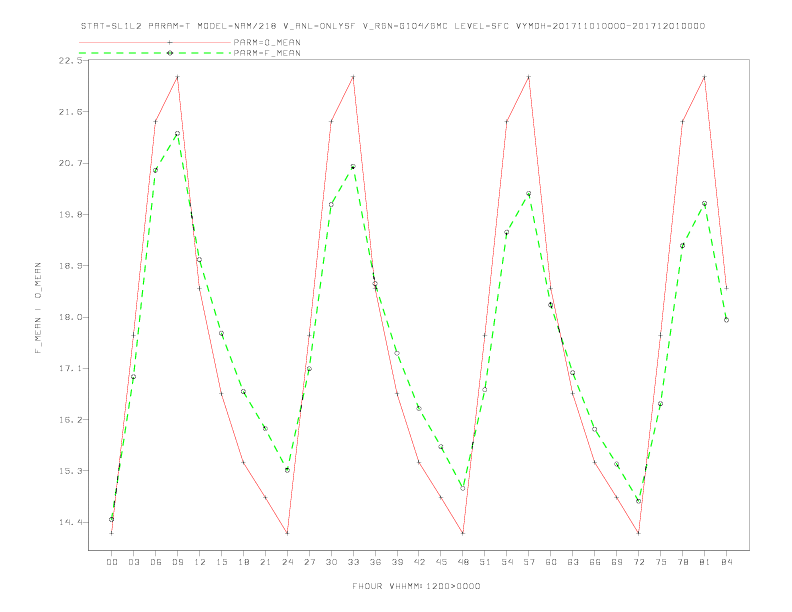Select the O_MEAN minimum data point at hour 72

point(638,533)
